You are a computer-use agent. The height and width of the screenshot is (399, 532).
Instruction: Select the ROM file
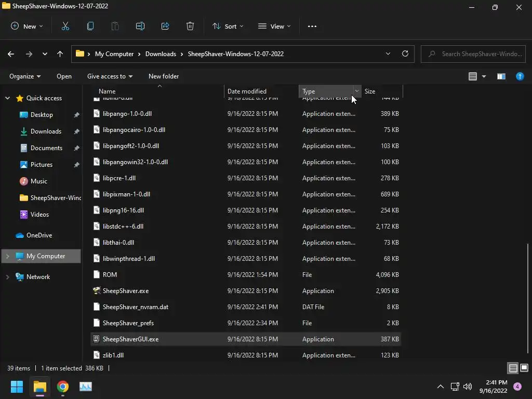(246, 274)
